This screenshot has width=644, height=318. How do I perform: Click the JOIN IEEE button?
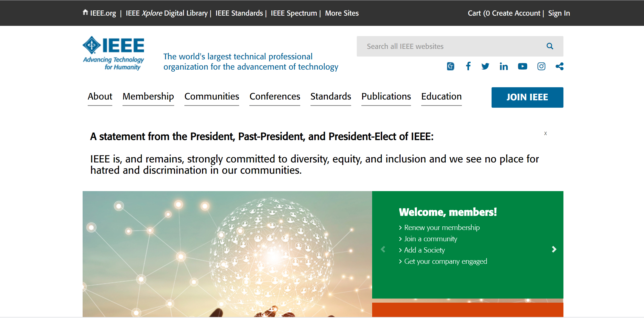[527, 97]
